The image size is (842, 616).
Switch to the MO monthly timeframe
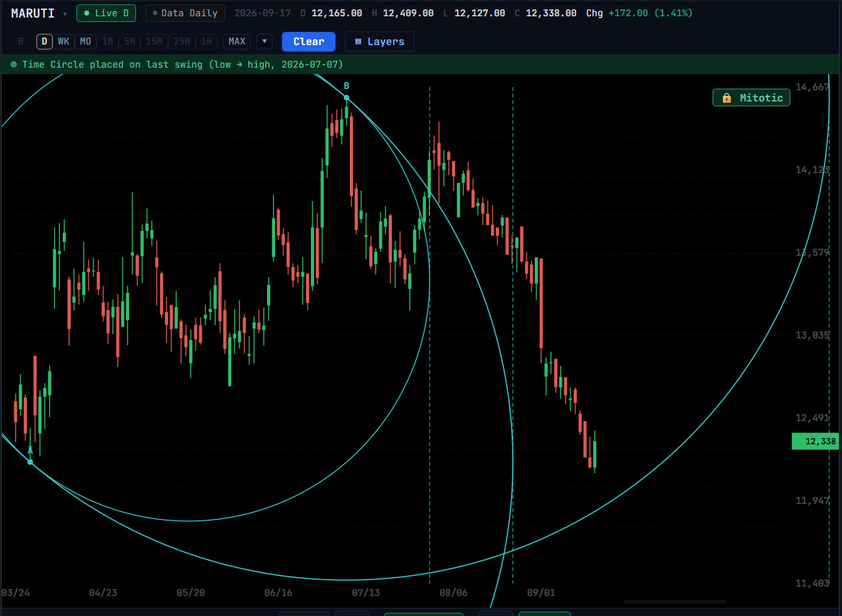pos(85,41)
